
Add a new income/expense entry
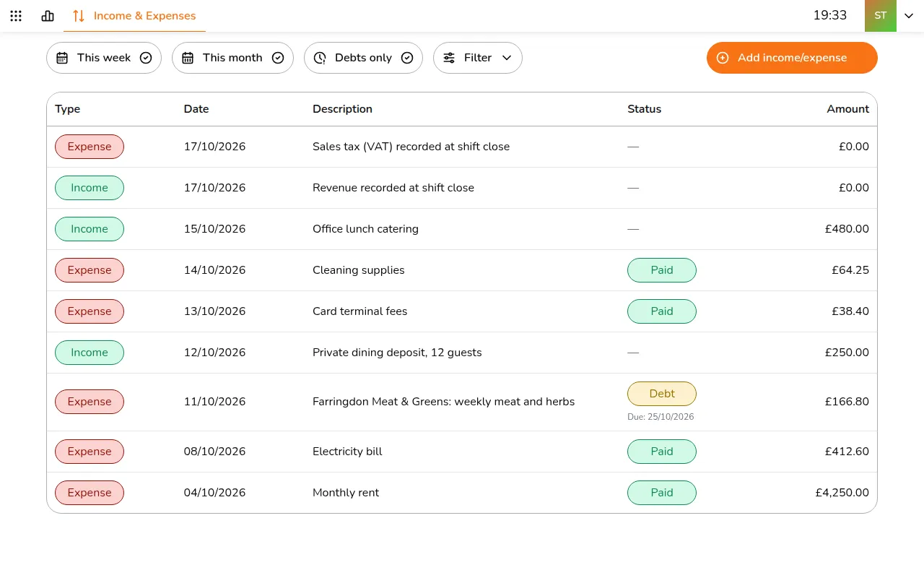pyautogui.click(x=792, y=58)
